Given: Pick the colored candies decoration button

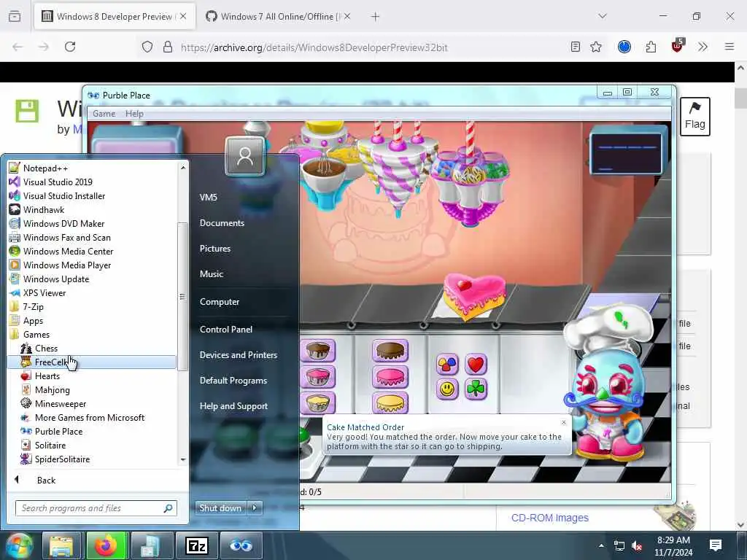Looking at the screenshot, I should (x=447, y=365).
